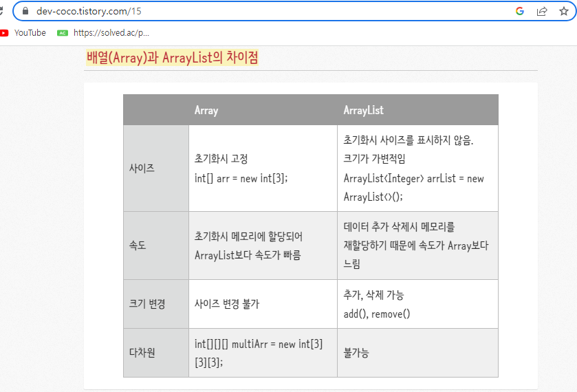Click the reload icon by the address bar
Image resolution: width=577 pixels, height=392 pixels.
(1, 11)
